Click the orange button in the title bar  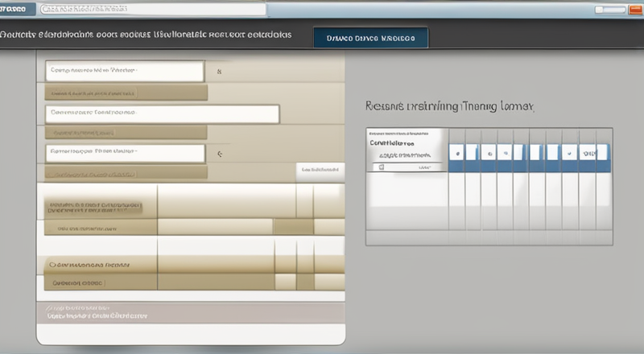pos(635,10)
